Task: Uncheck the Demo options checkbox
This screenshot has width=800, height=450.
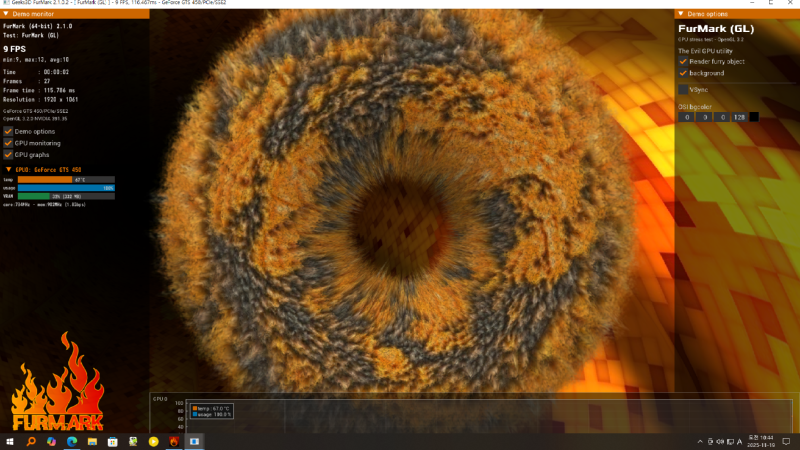Action: (x=8, y=131)
